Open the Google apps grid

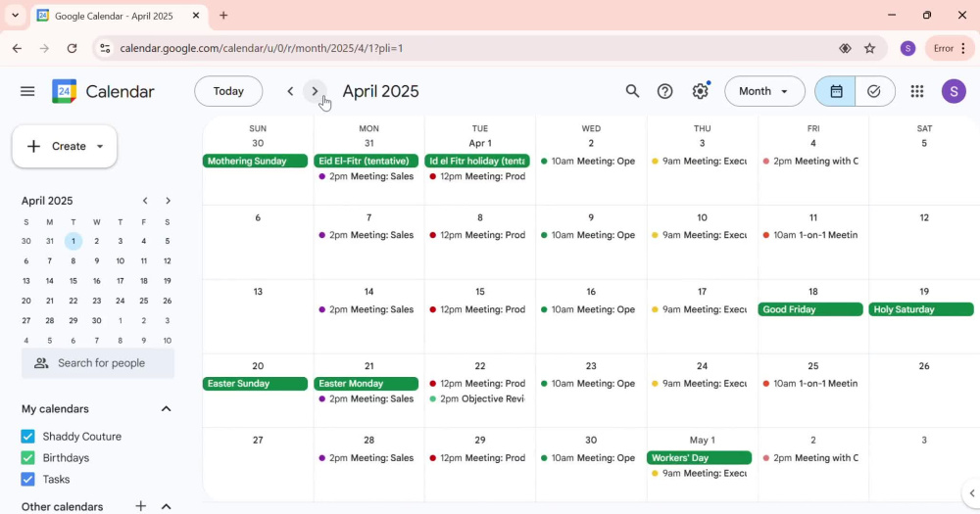tap(917, 91)
